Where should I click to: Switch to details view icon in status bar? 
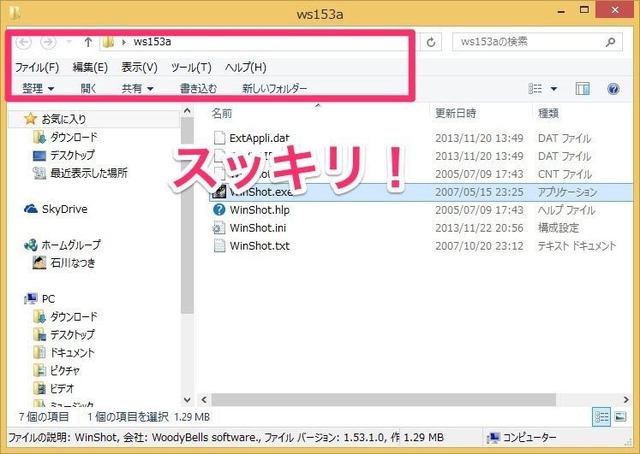[x=600, y=416]
